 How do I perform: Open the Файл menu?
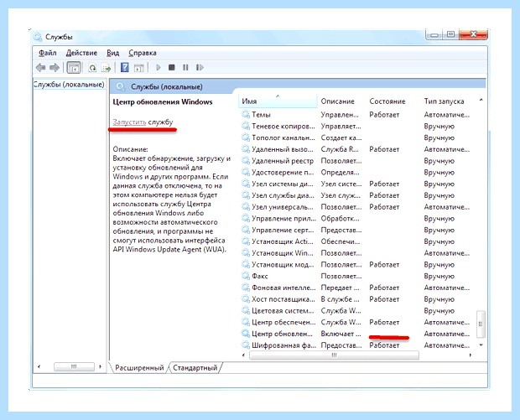pyautogui.click(x=48, y=53)
